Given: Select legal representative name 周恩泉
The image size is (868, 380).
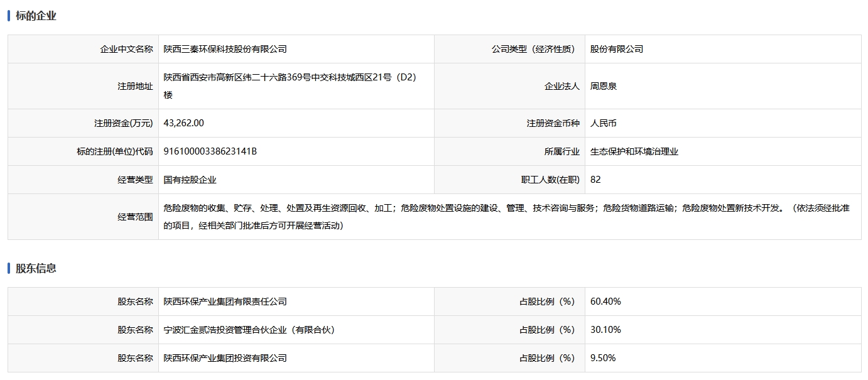Looking at the screenshot, I should (604, 86).
